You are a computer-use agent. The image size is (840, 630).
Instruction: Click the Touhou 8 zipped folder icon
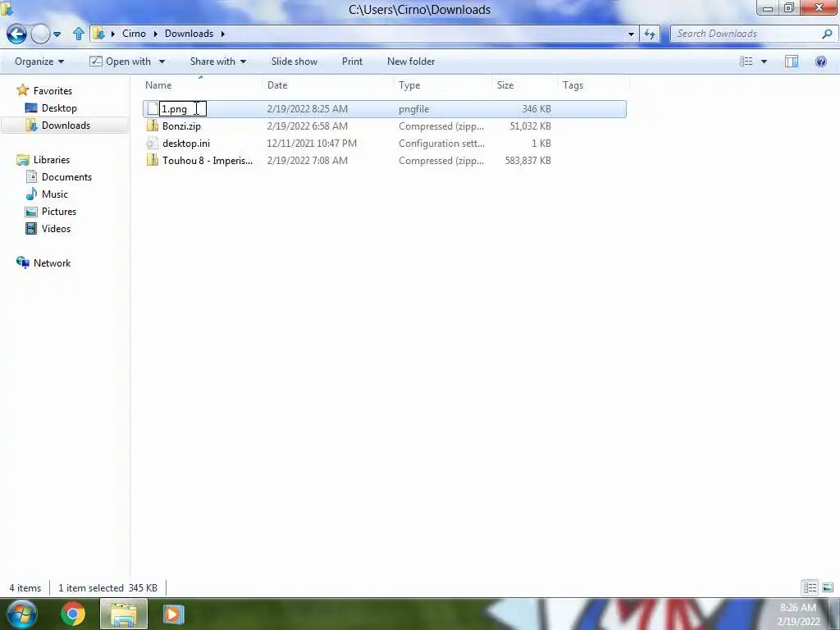coord(153,160)
